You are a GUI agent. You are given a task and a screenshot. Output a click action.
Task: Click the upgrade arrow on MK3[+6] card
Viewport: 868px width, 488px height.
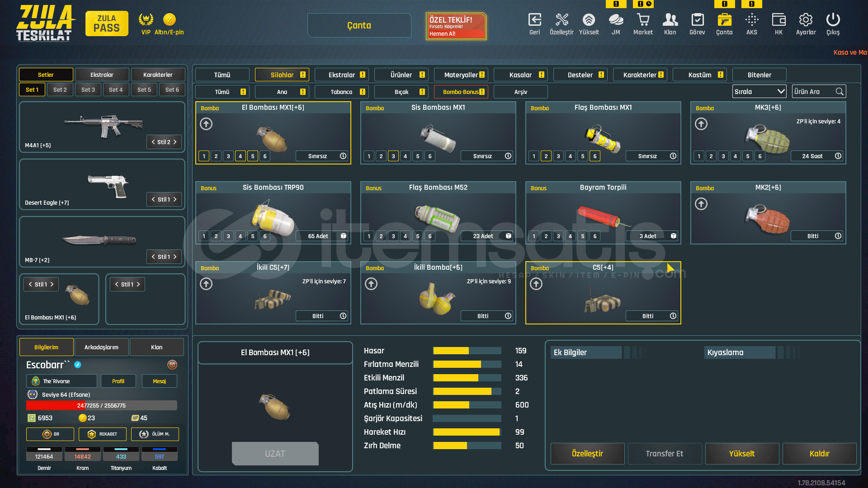[701, 124]
